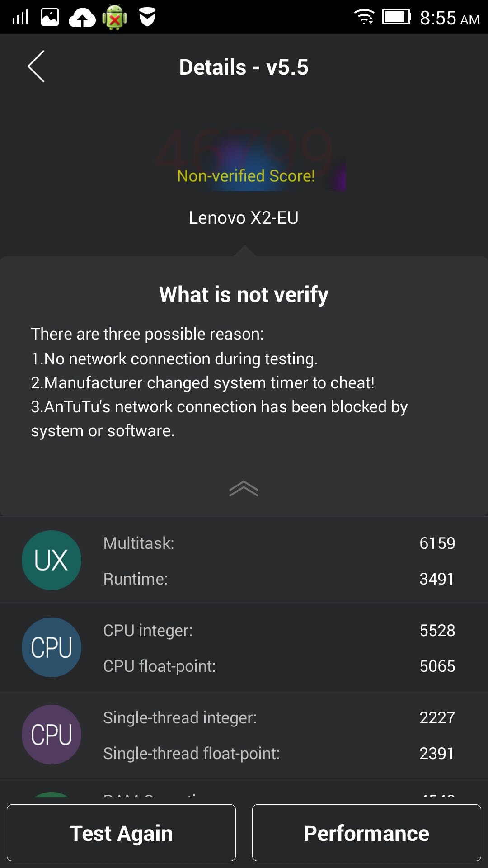
Task: Tap the blue CPU category icon
Action: [x=52, y=647]
